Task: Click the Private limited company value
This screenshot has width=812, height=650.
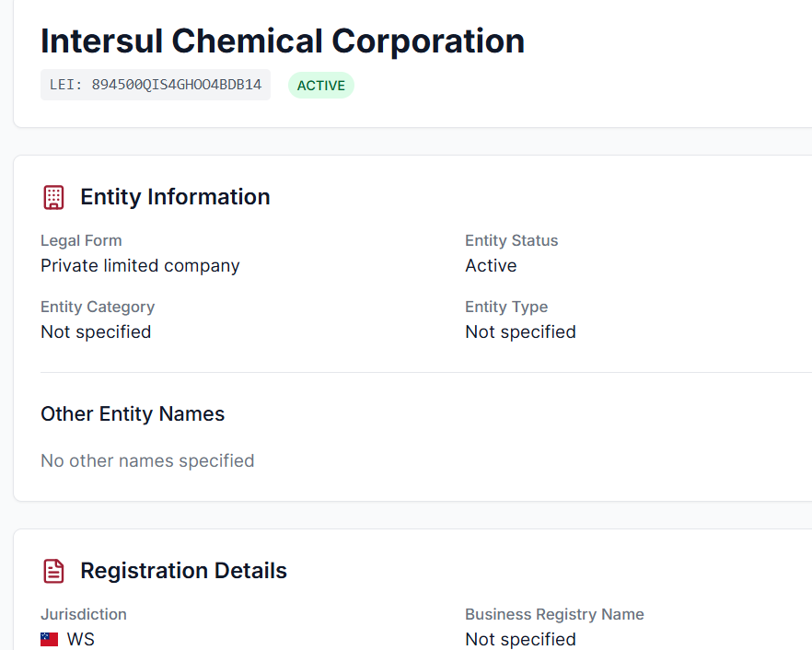Action: pyautogui.click(x=140, y=265)
